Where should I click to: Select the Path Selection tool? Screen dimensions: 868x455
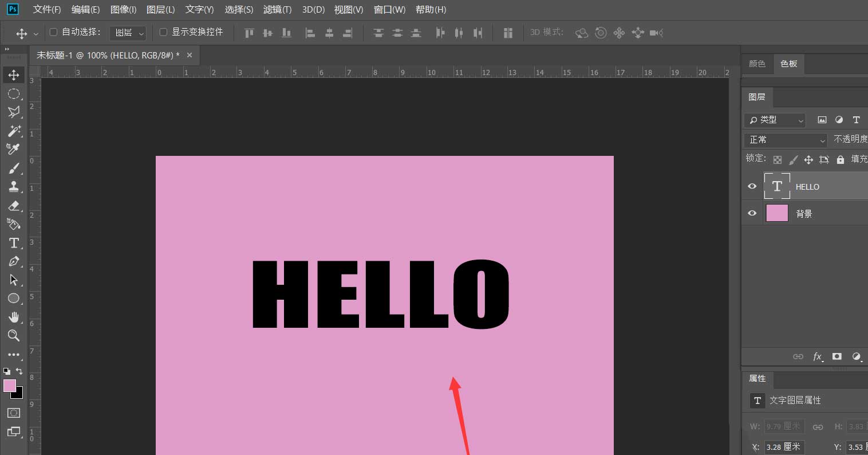point(14,280)
